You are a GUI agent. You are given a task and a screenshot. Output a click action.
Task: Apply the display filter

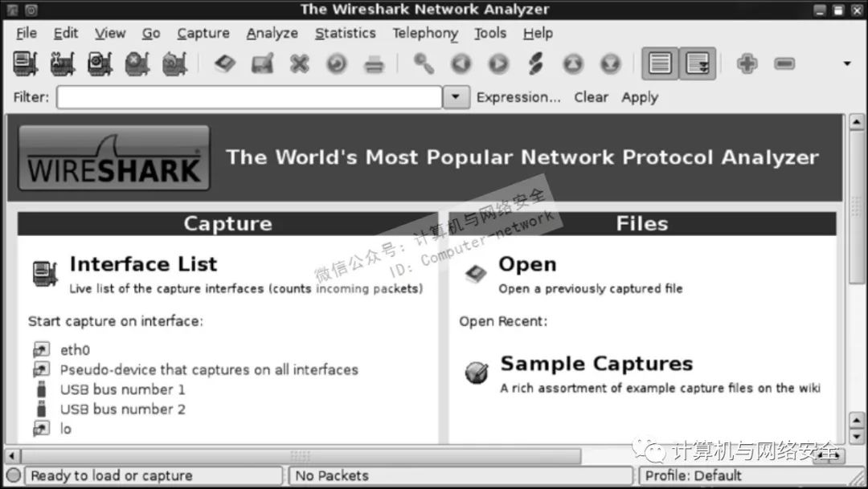(640, 98)
